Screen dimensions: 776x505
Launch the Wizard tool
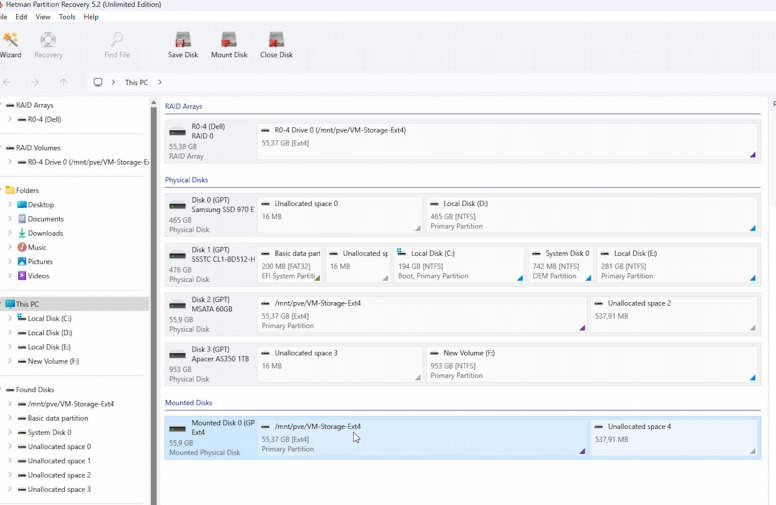pyautogui.click(x=10, y=45)
